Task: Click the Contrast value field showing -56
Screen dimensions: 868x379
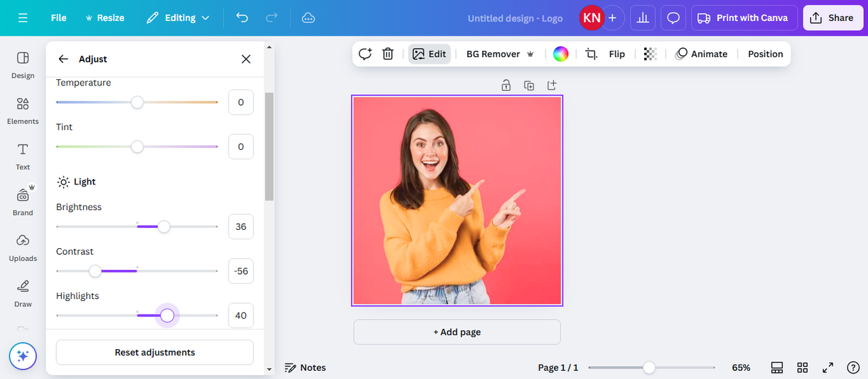Action: [x=241, y=271]
